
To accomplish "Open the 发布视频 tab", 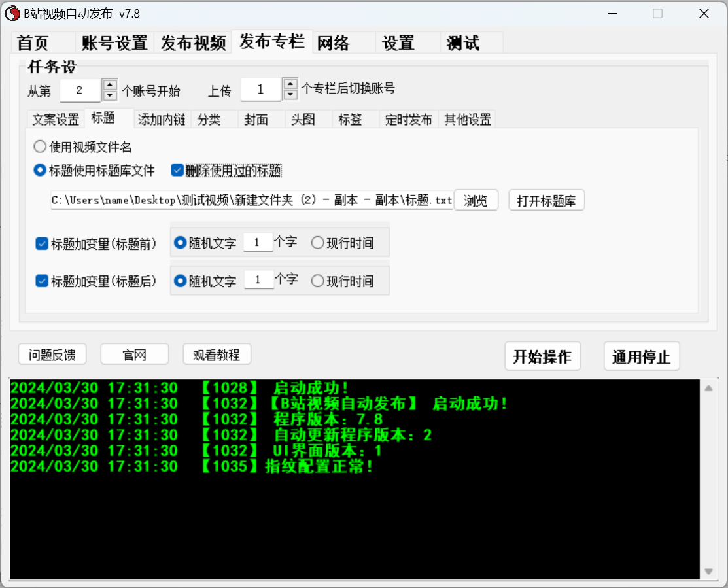I will pyautogui.click(x=193, y=43).
